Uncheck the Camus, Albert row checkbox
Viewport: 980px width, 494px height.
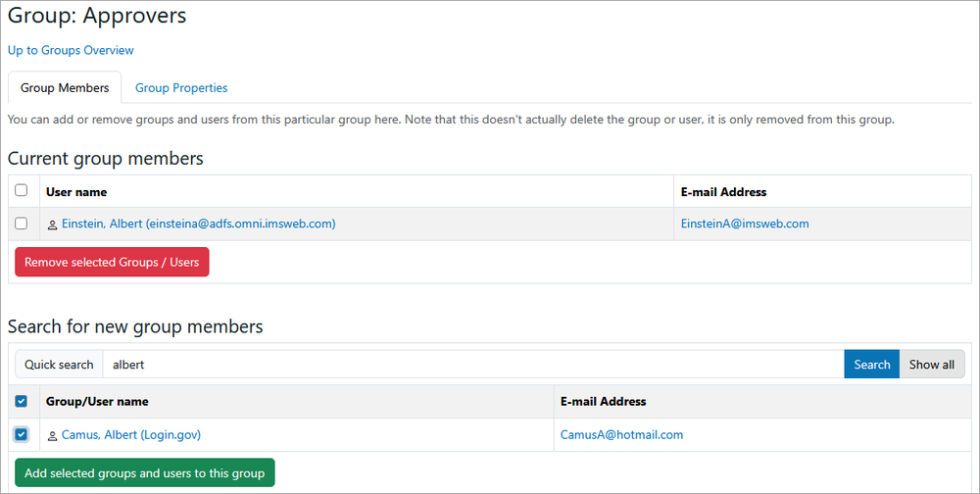[x=22, y=434]
